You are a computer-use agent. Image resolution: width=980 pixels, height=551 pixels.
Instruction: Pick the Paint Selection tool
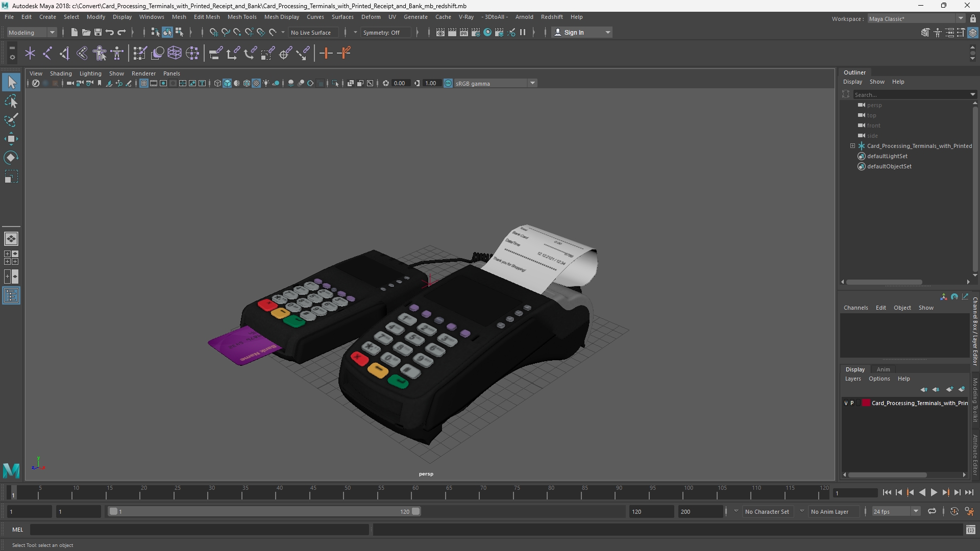click(x=11, y=120)
